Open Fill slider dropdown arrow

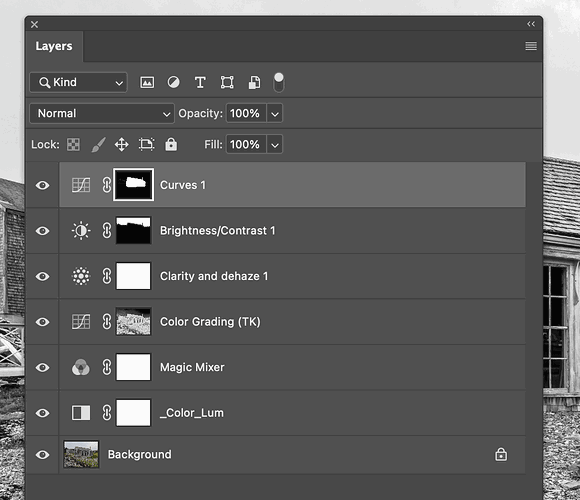[x=274, y=145]
